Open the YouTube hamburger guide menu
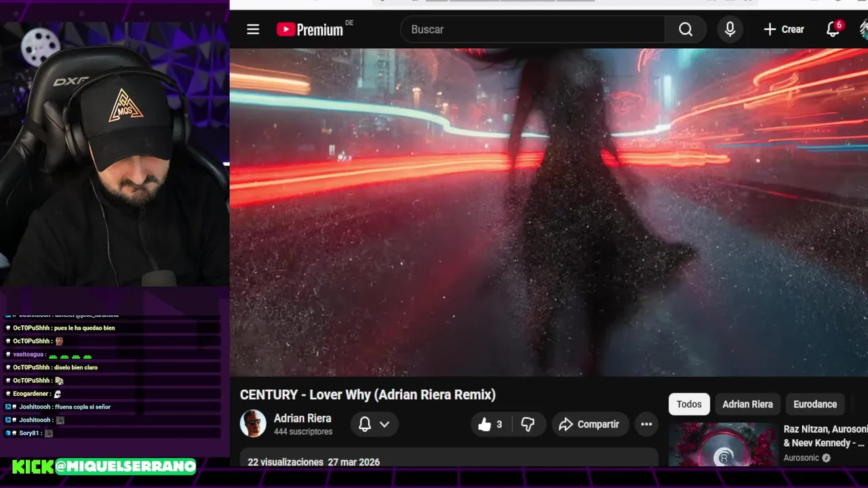868x488 pixels. click(x=253, y=29)
